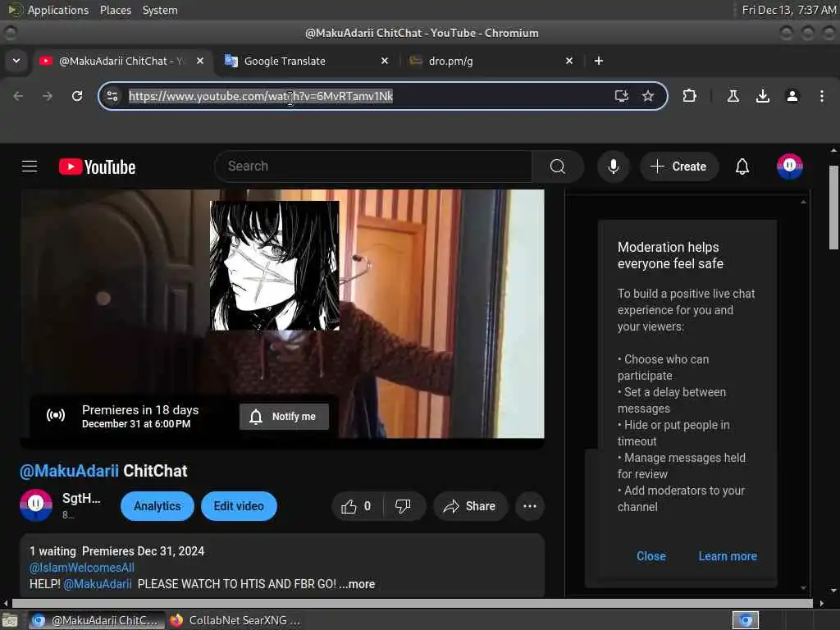This screenshot has width=840, height=630.
Task: Open @MakuAdarii mention in description
Action: (98, 584)
